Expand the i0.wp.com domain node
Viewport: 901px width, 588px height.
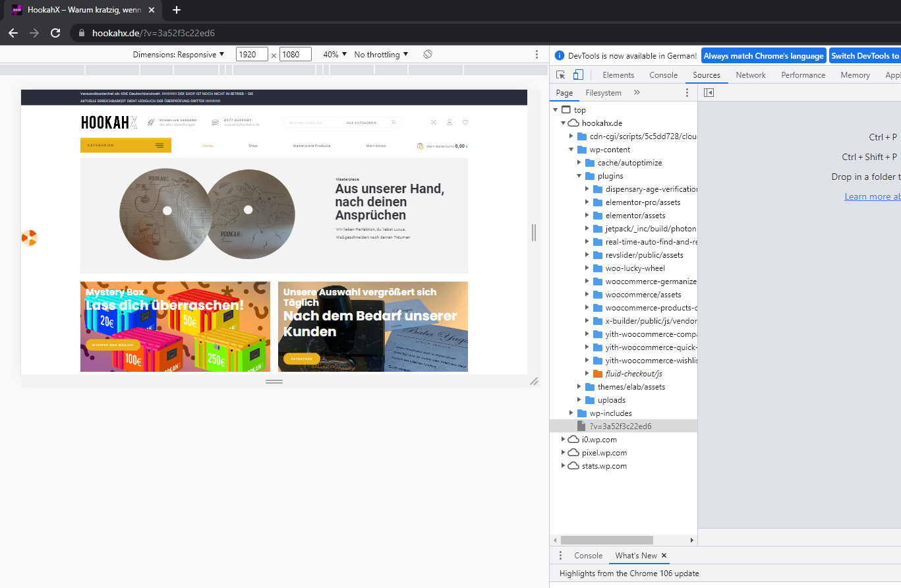[x=564, y=440]
